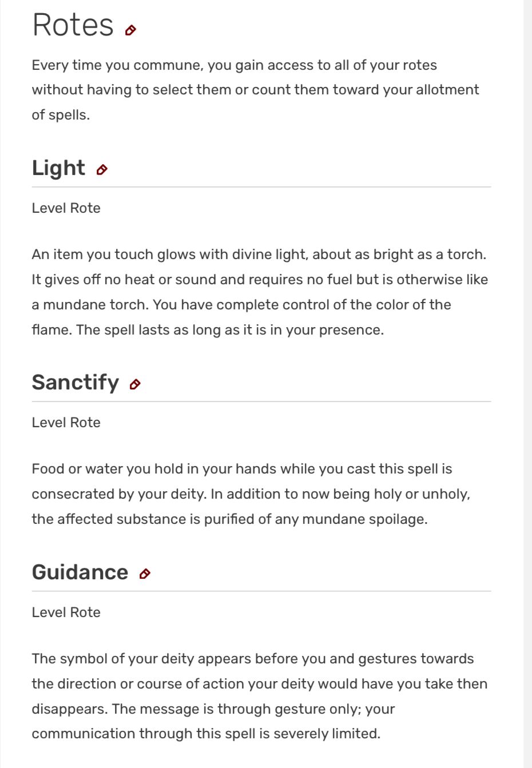Viewport: 532px width, 768px height.
Task: Select the Light section heading
Action: 58,168
